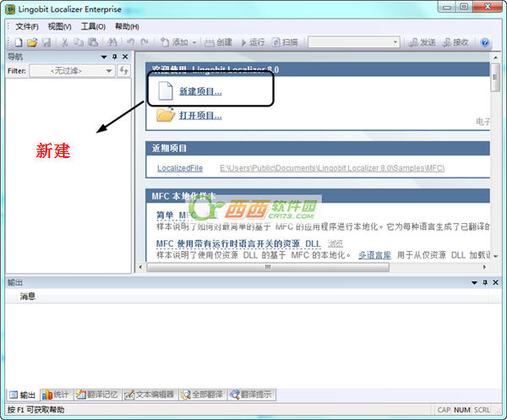Image resolution: width=507 pixels, height=420 pixels.
Task: Close the 输出 output panel
Action: [x=495, y=282]
